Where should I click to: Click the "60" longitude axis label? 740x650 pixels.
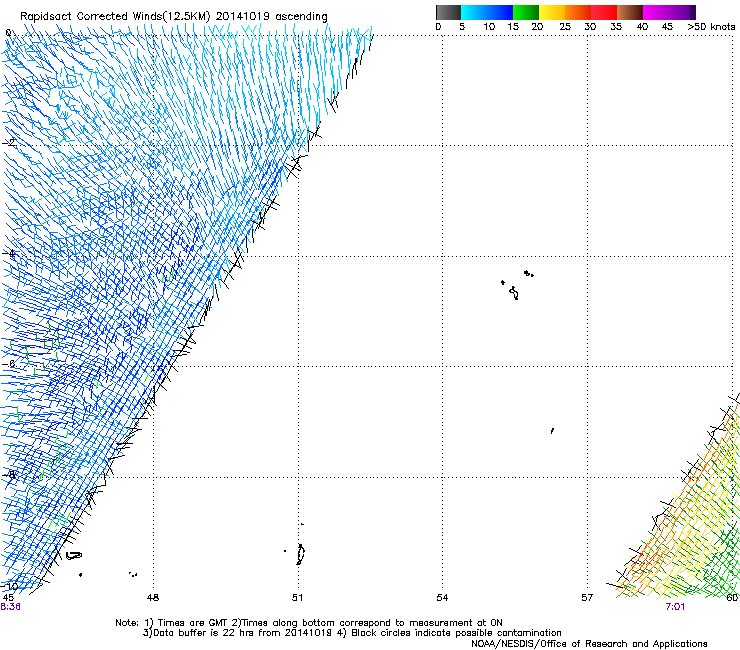(732, 598)
